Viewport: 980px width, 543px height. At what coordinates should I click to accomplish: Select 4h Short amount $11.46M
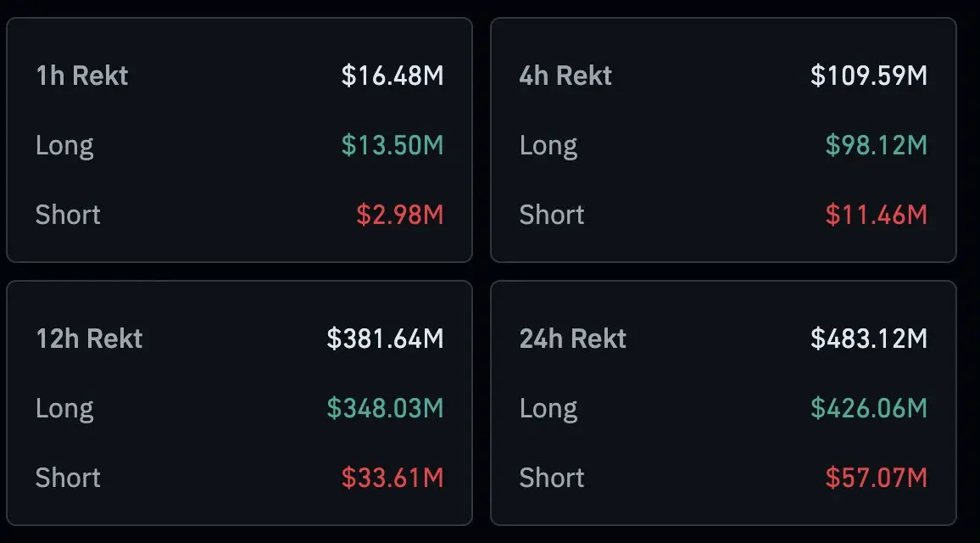pyautogui.click(x=877, y=215)
